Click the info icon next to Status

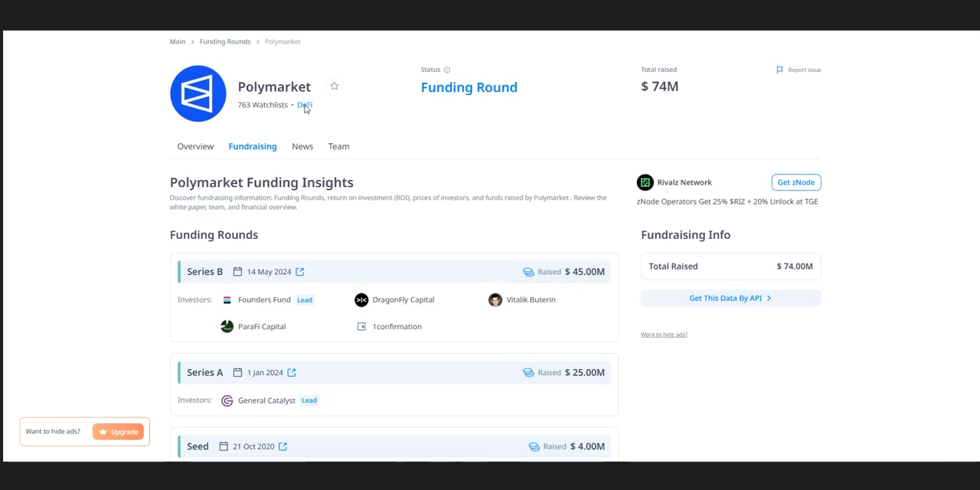click(447, 70)
